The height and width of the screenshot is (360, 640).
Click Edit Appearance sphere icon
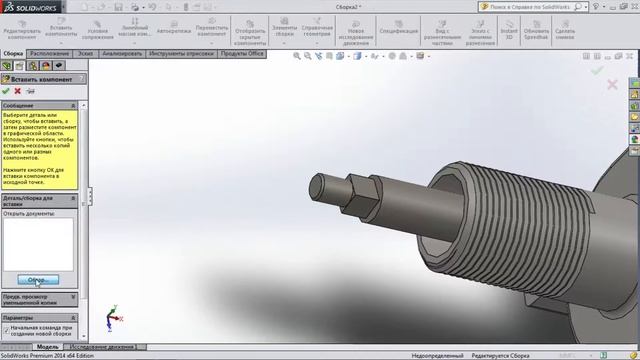click(392, 56)
